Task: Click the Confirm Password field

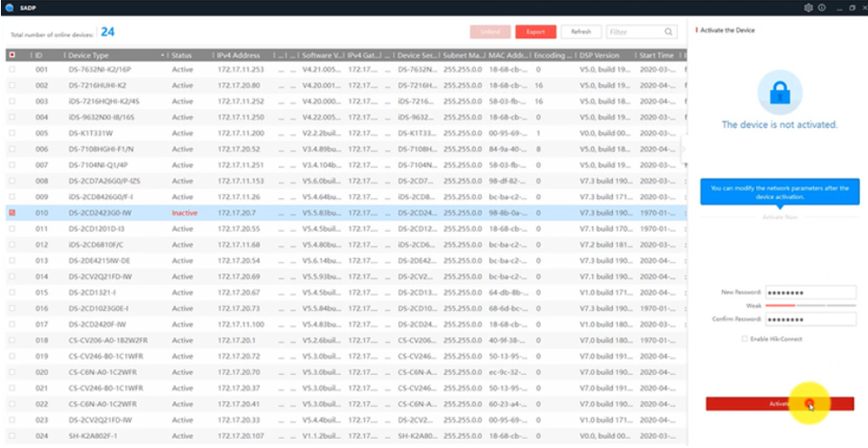Action: click(810, 319)
